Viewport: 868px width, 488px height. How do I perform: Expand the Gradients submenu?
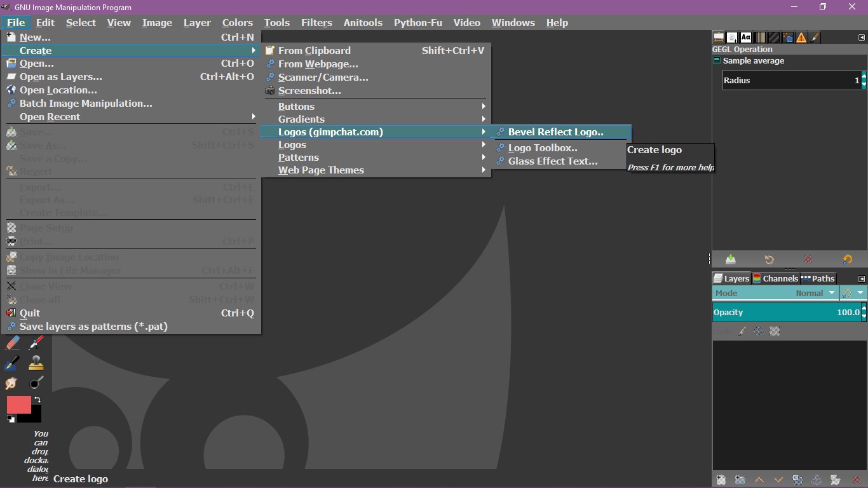[x=376, y=119]
